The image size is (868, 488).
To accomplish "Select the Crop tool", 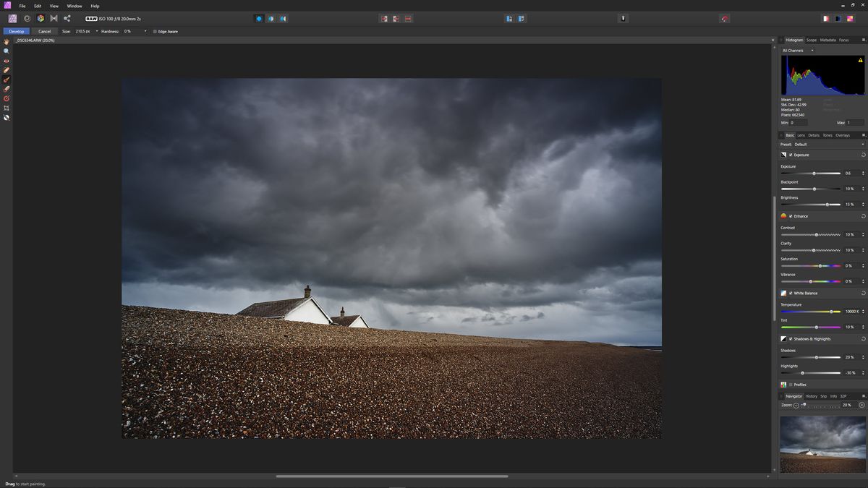I will click(7, 108).
